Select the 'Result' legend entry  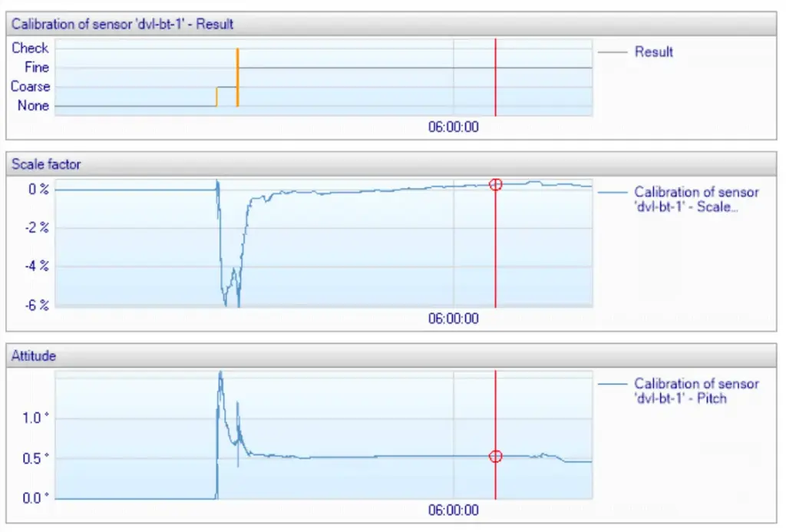click(x=653, y=52)
